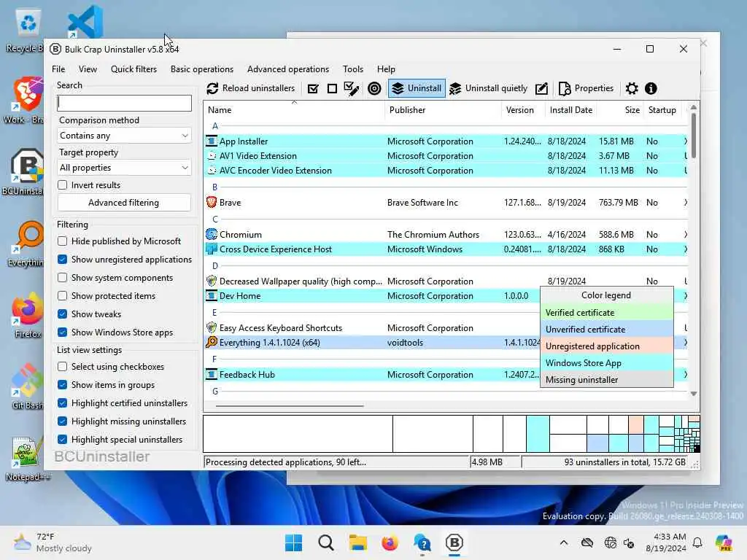
Task: Click the Windows Start button
Action: 293,542
